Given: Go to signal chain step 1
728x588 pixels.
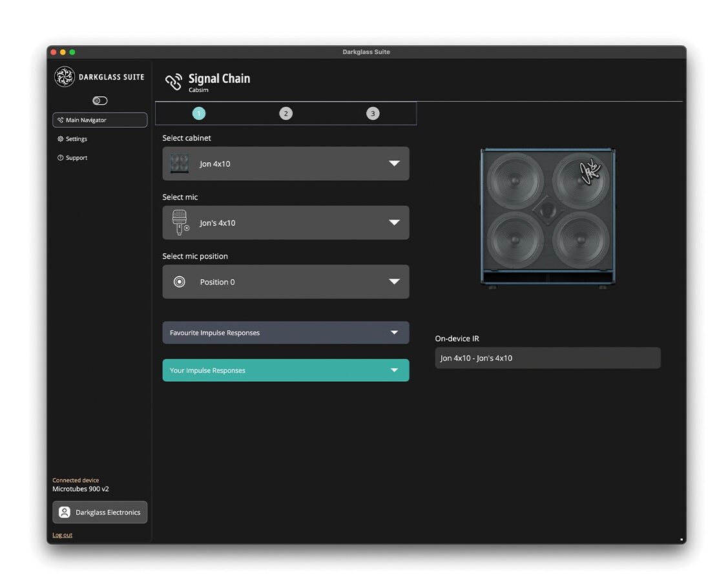Looking at the screenshot, I should click(x=199, y=113).
